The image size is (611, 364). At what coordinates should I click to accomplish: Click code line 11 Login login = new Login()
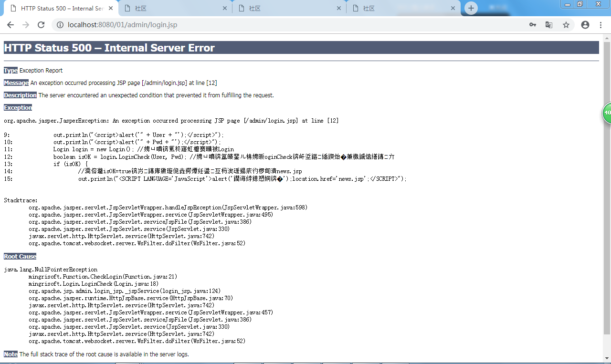click(119, 149)
